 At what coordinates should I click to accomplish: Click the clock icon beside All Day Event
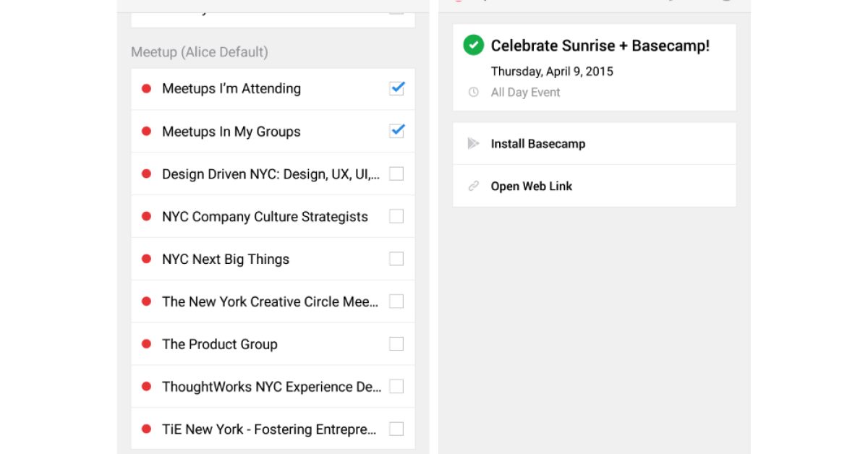473,93
